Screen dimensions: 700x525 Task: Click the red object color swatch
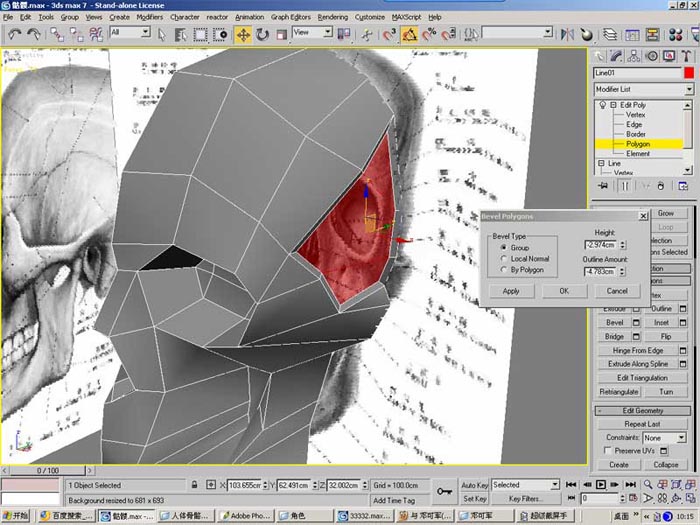point(688,73)
